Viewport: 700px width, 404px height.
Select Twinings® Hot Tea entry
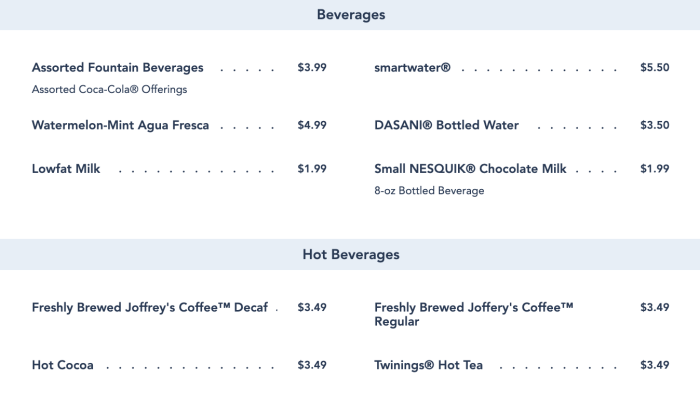428,365
